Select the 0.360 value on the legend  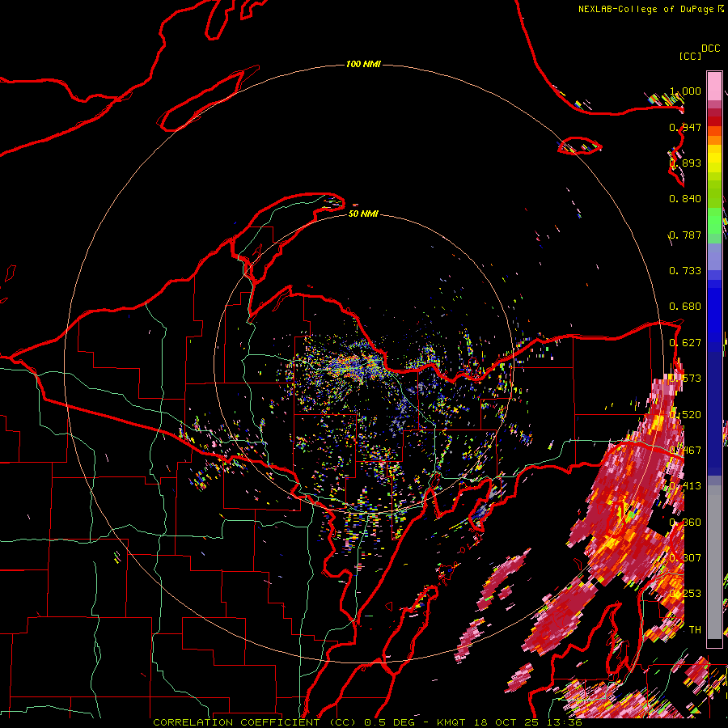(x=685, y=523)
